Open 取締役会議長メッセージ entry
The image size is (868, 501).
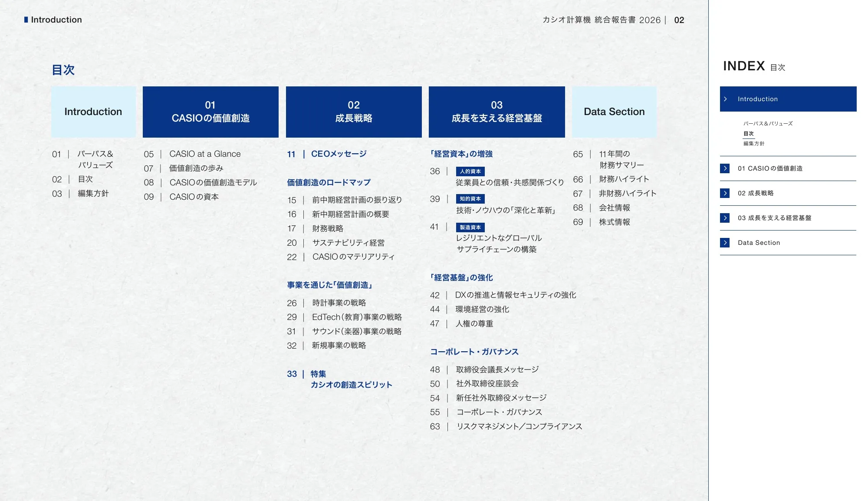485,370
